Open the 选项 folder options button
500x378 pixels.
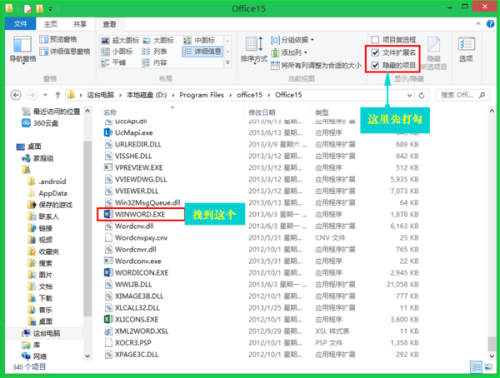click(x=466, y=50)
